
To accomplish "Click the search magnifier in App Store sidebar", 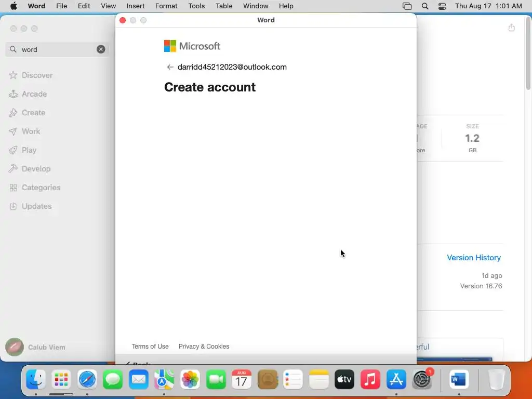I will 13,49.
